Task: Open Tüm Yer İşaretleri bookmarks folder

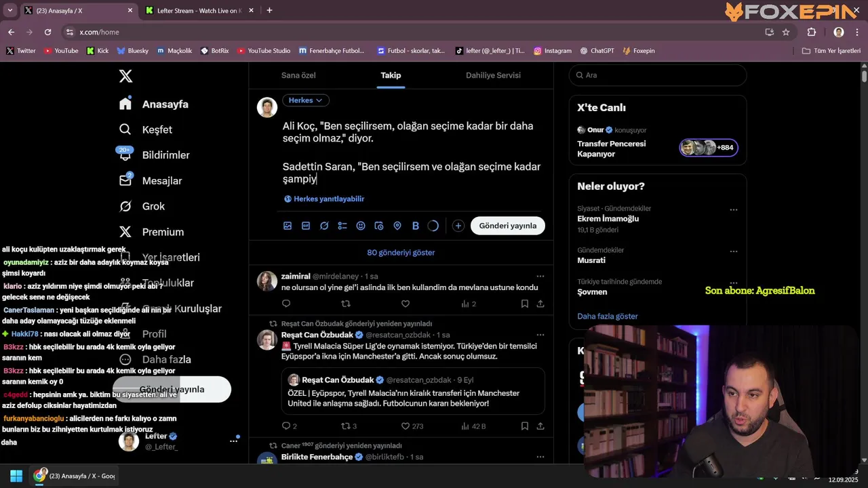Action: 831,51
